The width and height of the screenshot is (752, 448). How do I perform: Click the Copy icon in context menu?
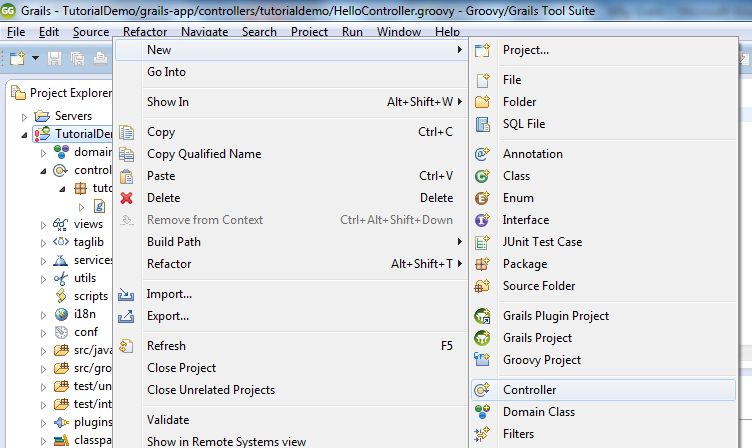click(127, 132)
